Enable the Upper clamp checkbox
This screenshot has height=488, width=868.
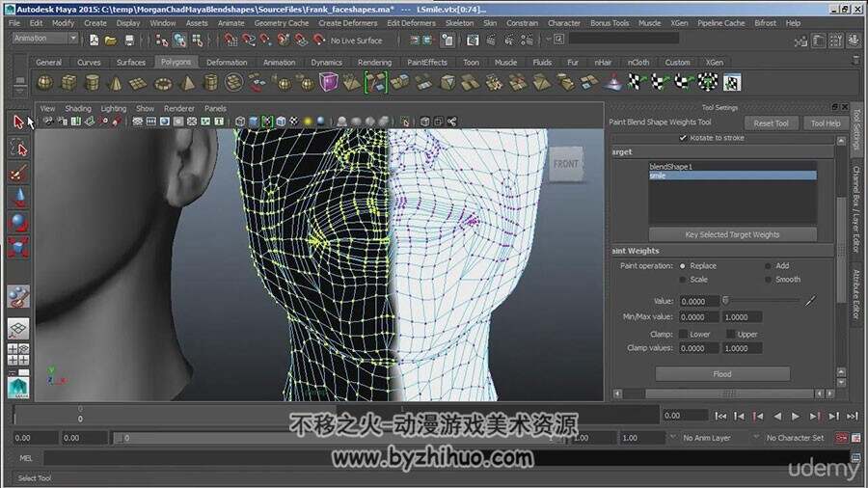(731, 335)
